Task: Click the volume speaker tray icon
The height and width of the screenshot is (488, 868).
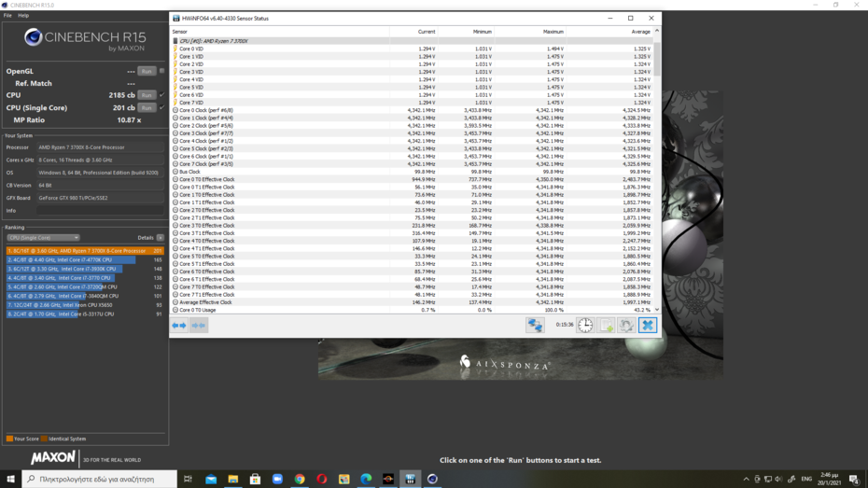Action: click(x=778, y=480)
